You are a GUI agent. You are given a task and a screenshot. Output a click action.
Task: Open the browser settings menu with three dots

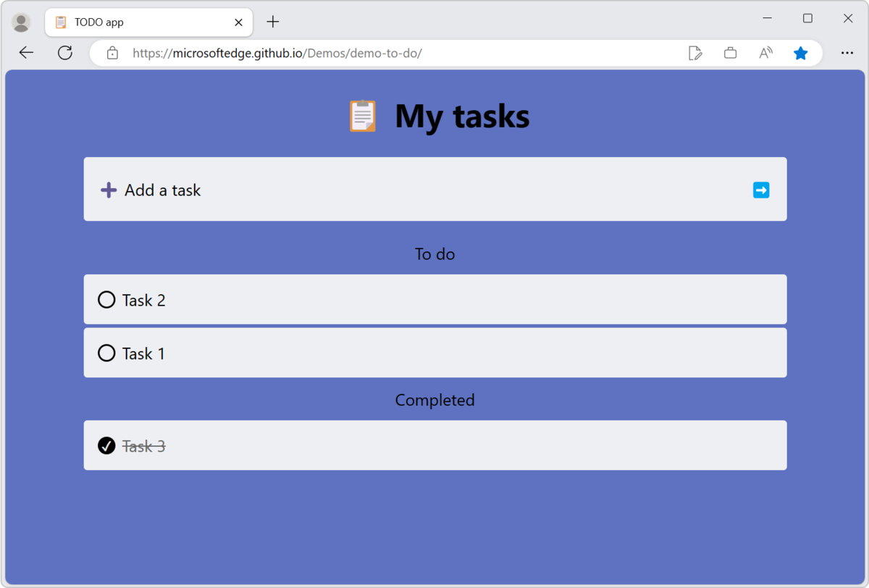coord(847,53)
